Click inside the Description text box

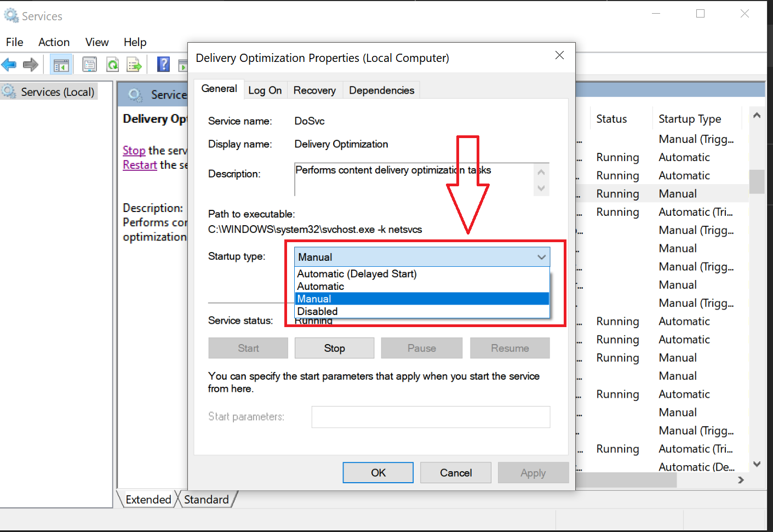point(414,179)
